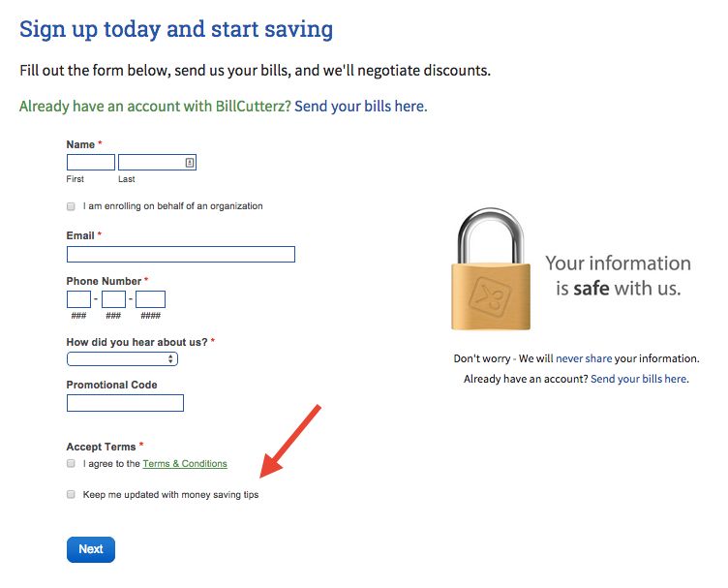Click into the Email text field
This screenshot has width=728, height=588.
[x=180, y=255]
